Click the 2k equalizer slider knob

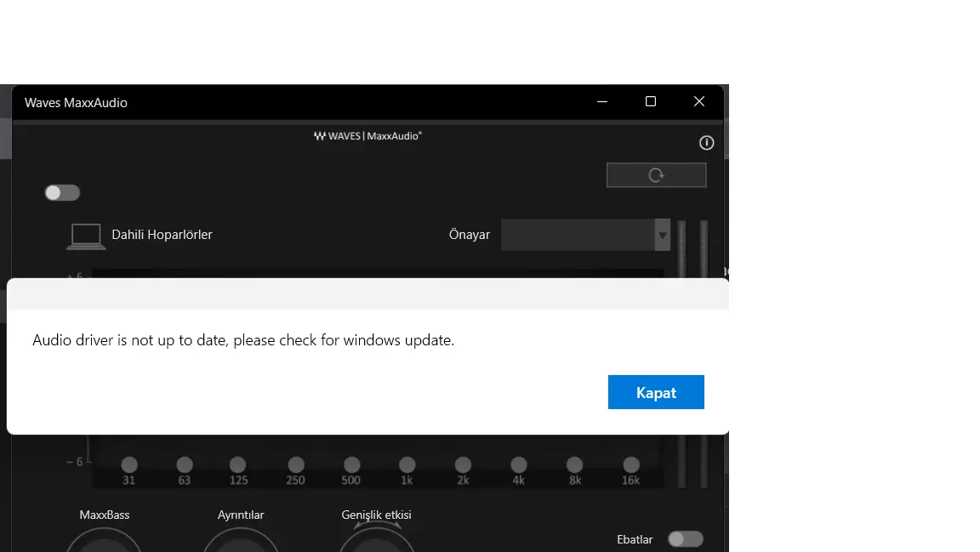tap(463, 464)
